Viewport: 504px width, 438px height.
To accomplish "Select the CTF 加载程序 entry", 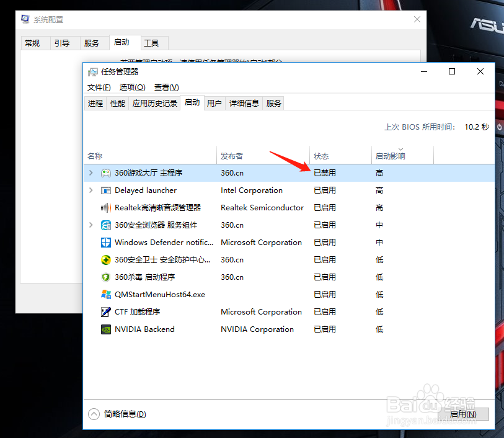I will (x=289, y=312).
